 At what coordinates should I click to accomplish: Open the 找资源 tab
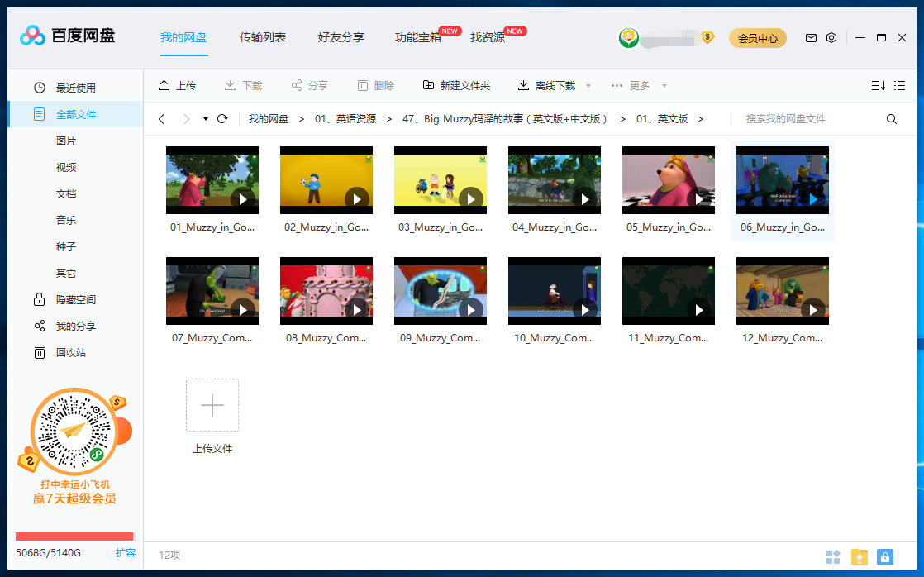pos(488,38)
